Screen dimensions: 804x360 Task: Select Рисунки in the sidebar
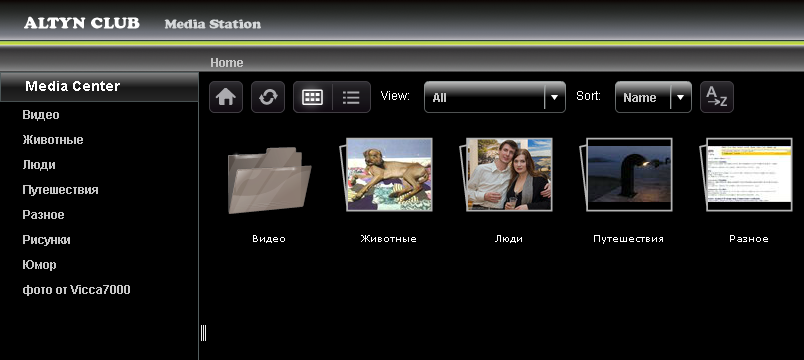(46, 240)
